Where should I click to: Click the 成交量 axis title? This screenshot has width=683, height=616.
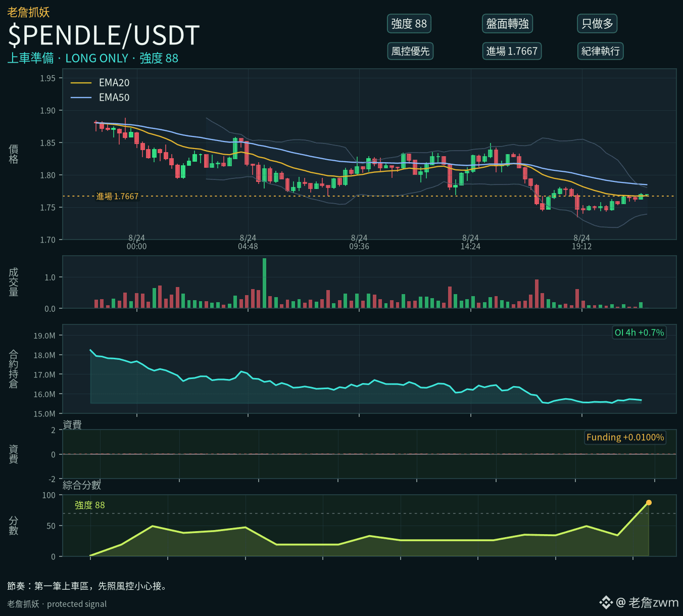[x=14, y=282]
